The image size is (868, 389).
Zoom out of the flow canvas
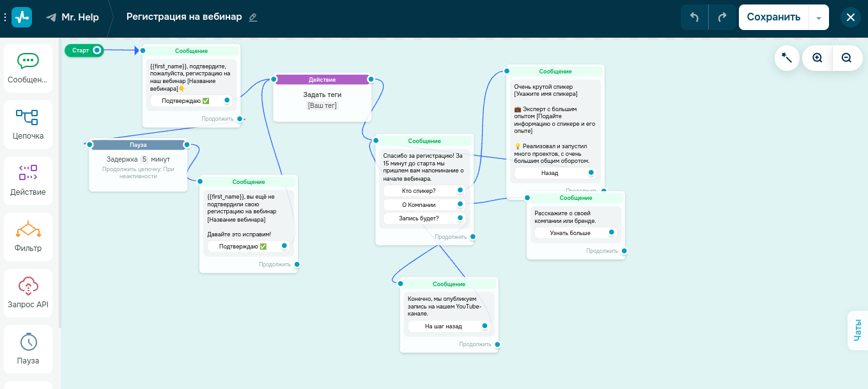tap(846, 57)
